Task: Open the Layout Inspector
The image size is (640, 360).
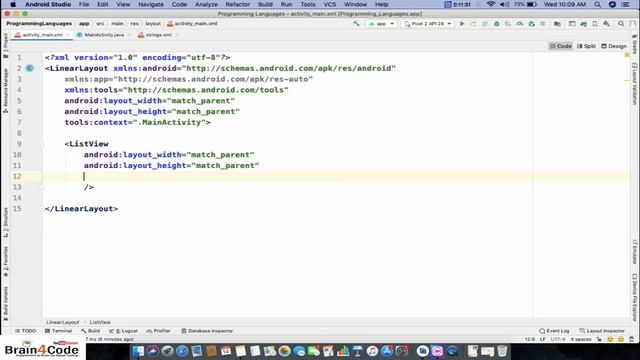Action: pos(602,331)
